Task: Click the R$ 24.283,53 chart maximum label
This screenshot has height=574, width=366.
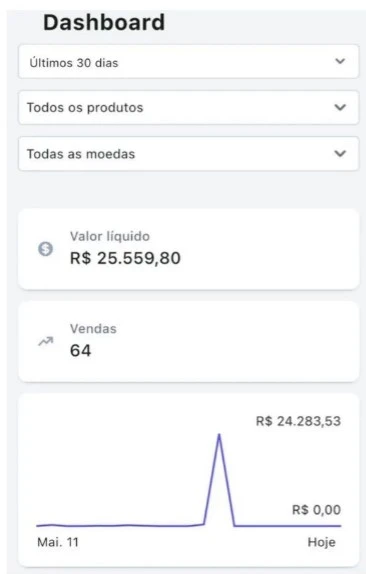Action: (x=298, y=421)
